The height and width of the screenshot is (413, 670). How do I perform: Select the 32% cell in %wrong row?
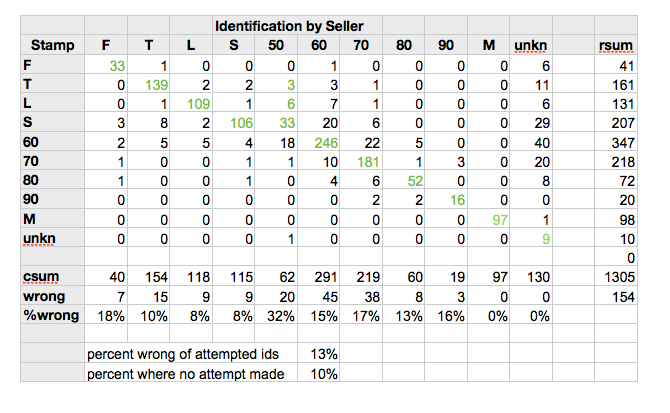pyautogui.click(x=274, y=315)
